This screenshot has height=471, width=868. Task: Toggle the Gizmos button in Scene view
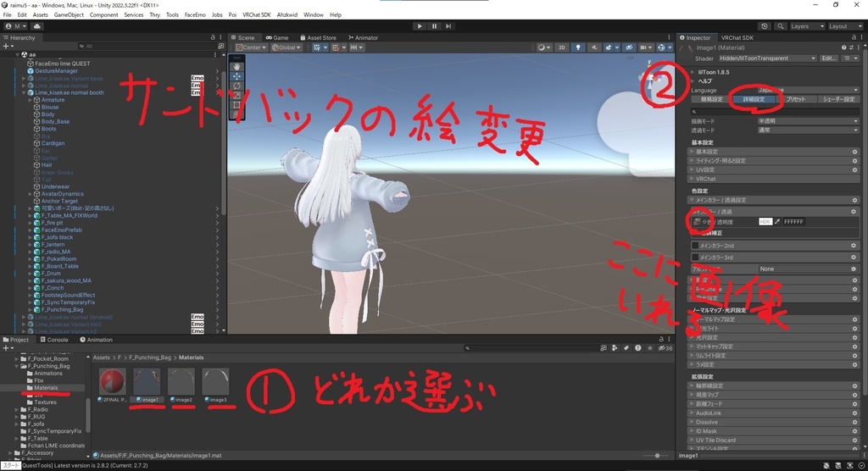point(663,47)
